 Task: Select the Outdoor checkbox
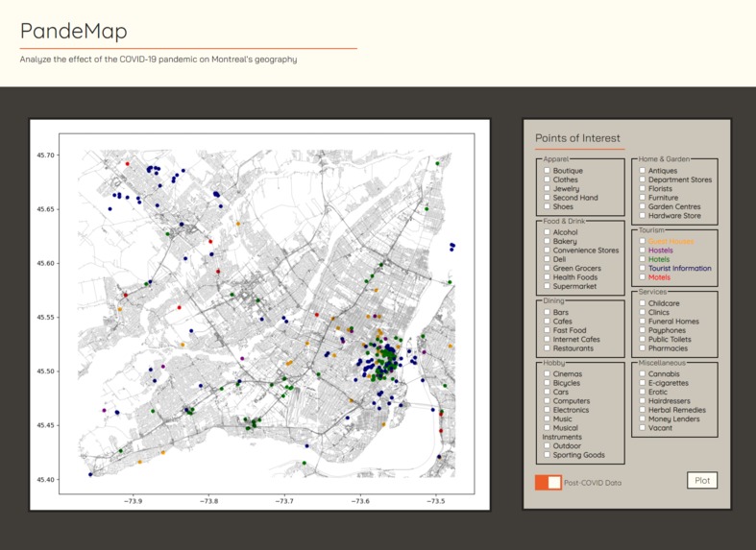[547, 445]
